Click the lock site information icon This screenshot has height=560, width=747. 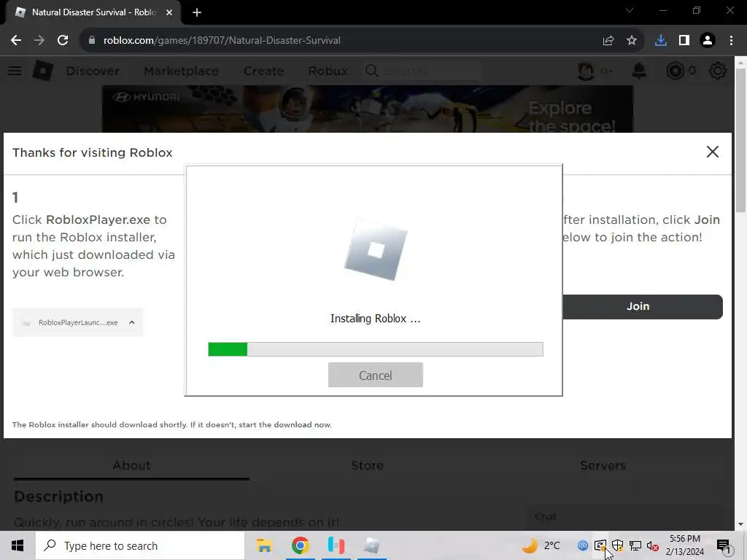tap(91, 41)
